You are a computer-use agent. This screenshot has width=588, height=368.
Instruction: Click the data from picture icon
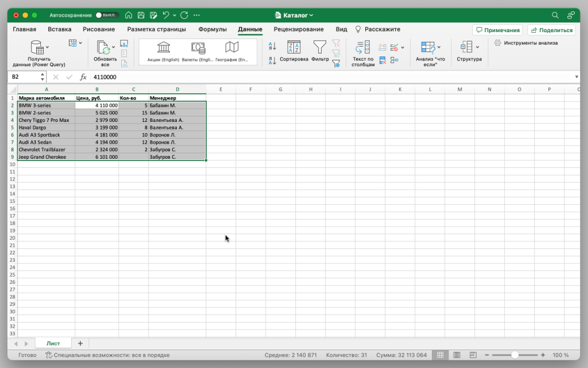pyautogui.click(x=73, y=43)
